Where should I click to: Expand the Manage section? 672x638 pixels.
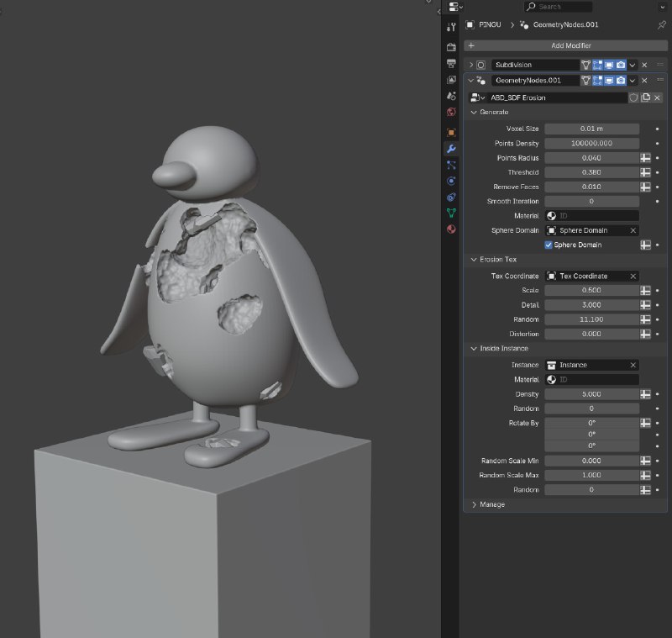point(474,504)
